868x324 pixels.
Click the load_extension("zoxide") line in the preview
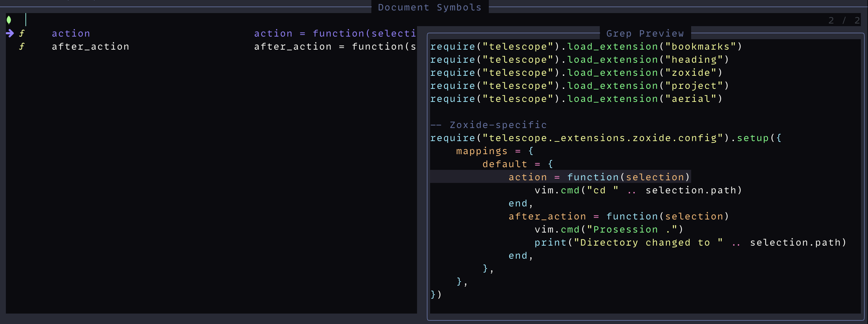point(577,73)
